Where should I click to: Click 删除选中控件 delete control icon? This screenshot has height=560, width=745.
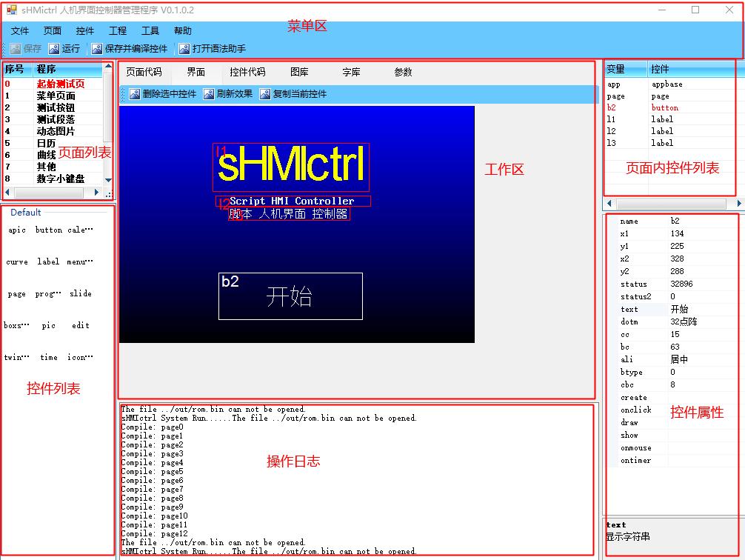coord(135,94)
